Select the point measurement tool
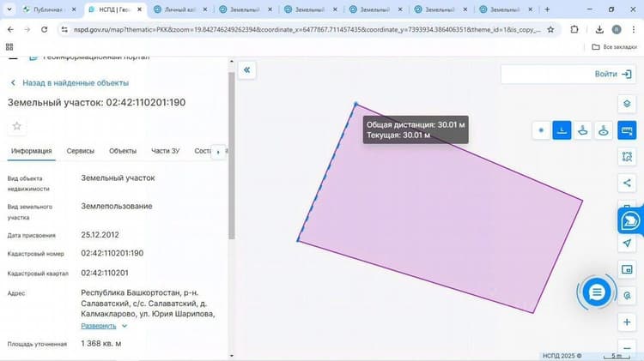This screenshot has height=361, width=644. click(x=541, y=130)
